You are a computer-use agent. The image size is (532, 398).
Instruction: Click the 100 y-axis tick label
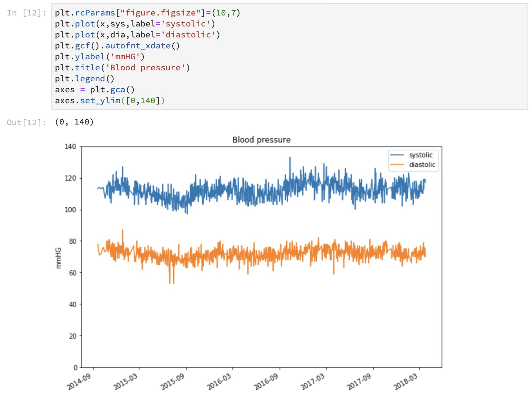(x=70, y=210)
